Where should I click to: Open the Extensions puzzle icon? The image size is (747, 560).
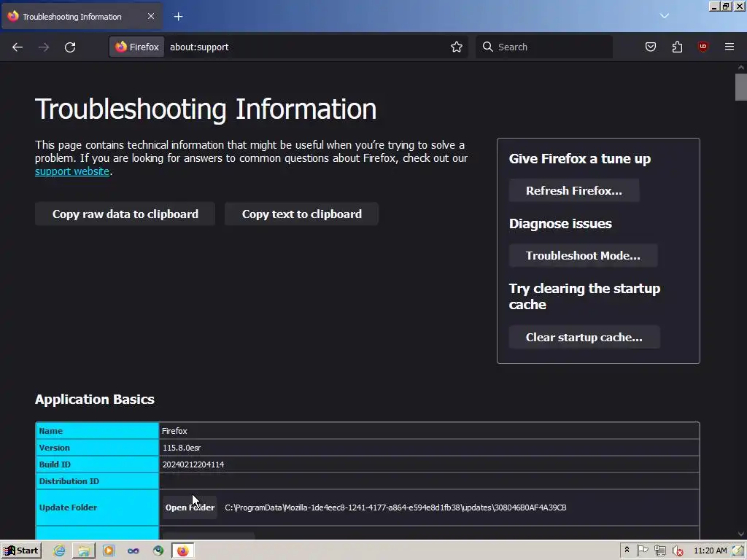click(x=677, y=47)
